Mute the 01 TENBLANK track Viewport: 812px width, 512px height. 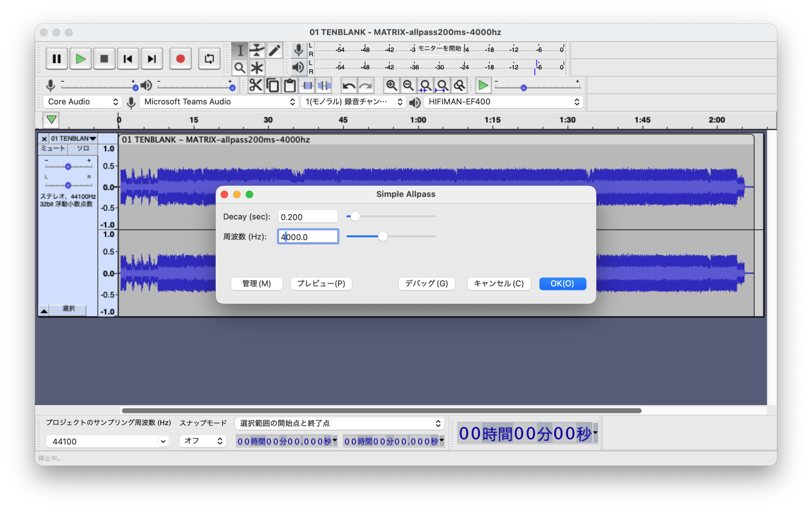(53, 149)
